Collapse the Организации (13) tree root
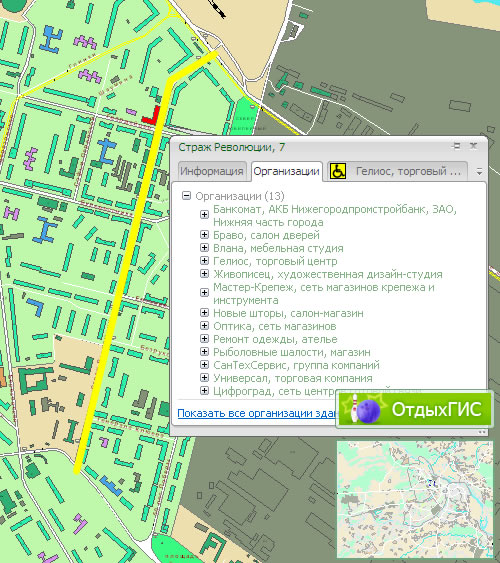The height and width of the screenshot is (563, 500). click(x=186, y=196)
